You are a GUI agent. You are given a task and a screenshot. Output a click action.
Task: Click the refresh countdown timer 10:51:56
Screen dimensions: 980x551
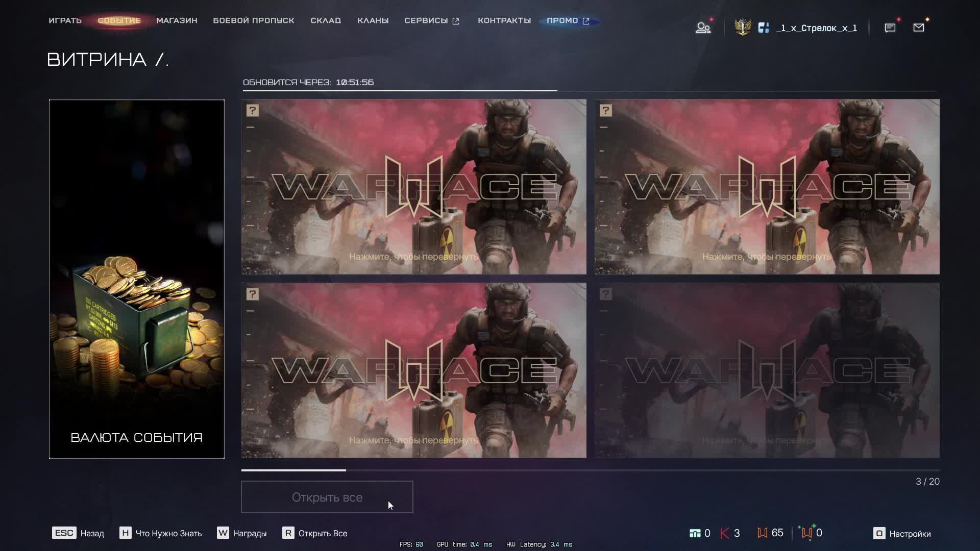click(x=355, y=82)
